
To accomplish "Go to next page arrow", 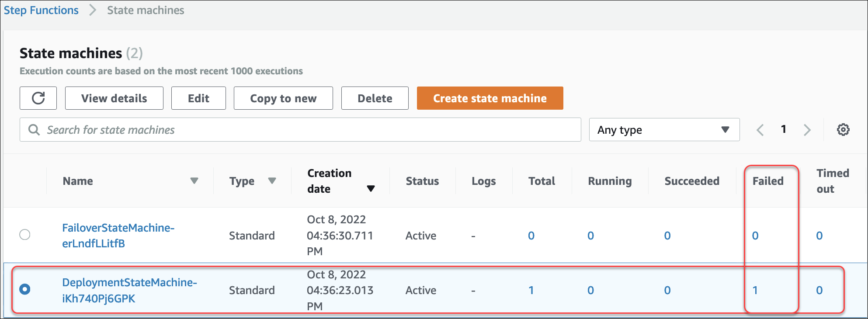I will point(807,130).
